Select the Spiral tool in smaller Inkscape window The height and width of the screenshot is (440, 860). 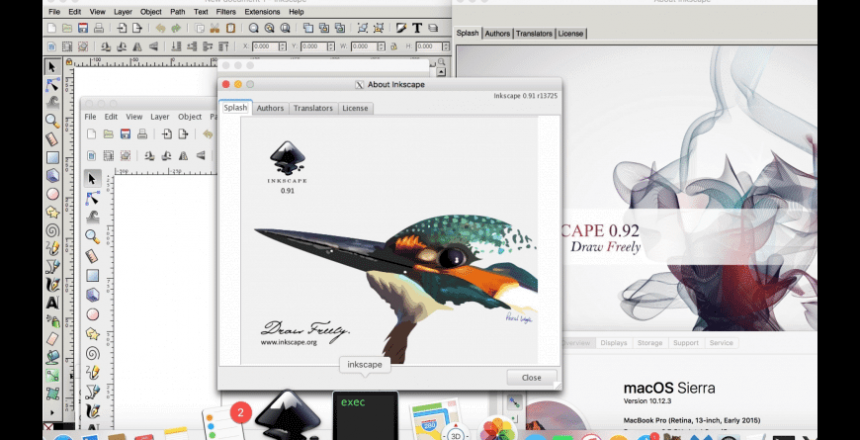[x=92, y=353]
